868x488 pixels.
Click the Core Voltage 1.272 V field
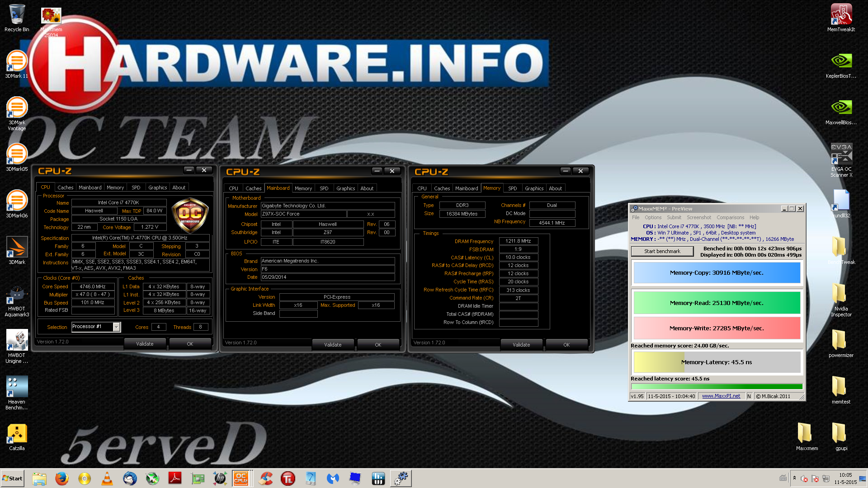tap(150, 227)
